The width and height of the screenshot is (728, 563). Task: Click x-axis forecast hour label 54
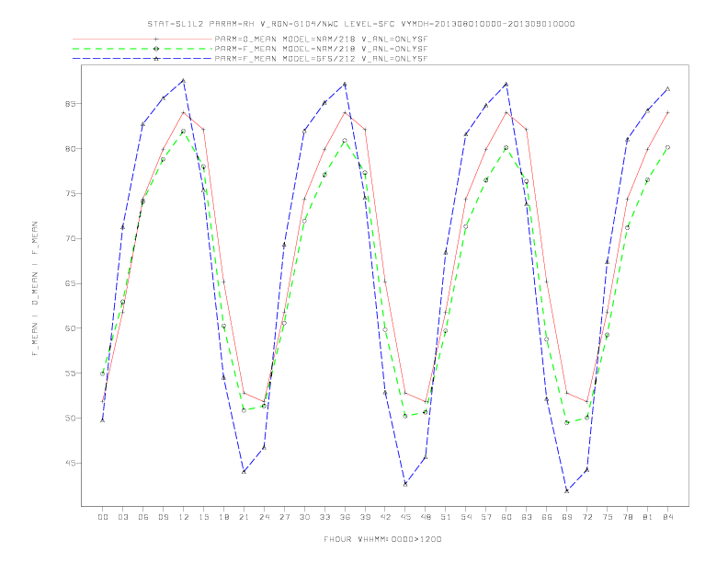[x=466, y=517]
